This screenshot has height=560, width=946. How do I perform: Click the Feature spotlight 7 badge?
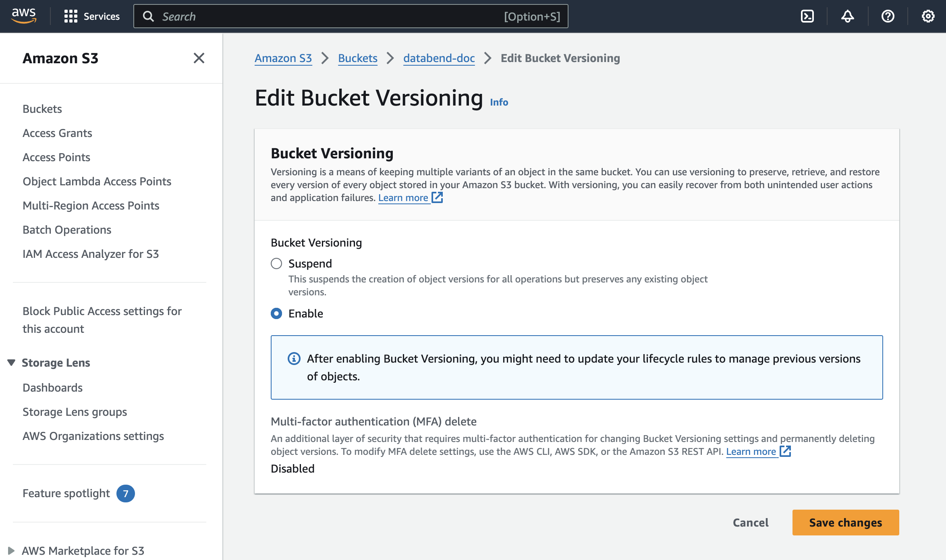click(x=126, y=494)
